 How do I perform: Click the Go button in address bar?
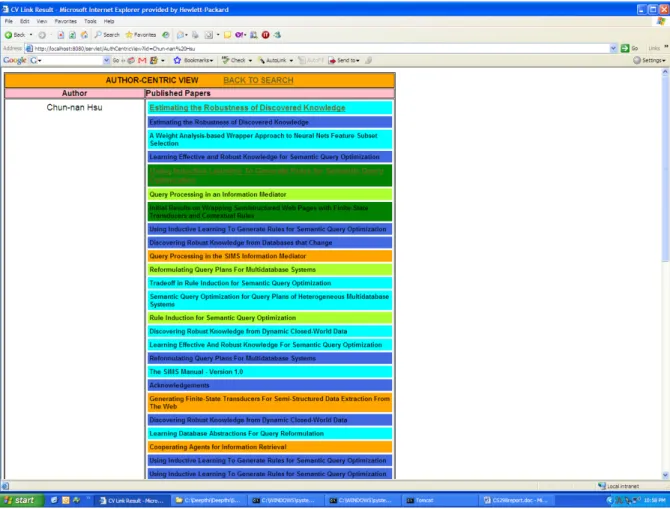click(629, 48)
